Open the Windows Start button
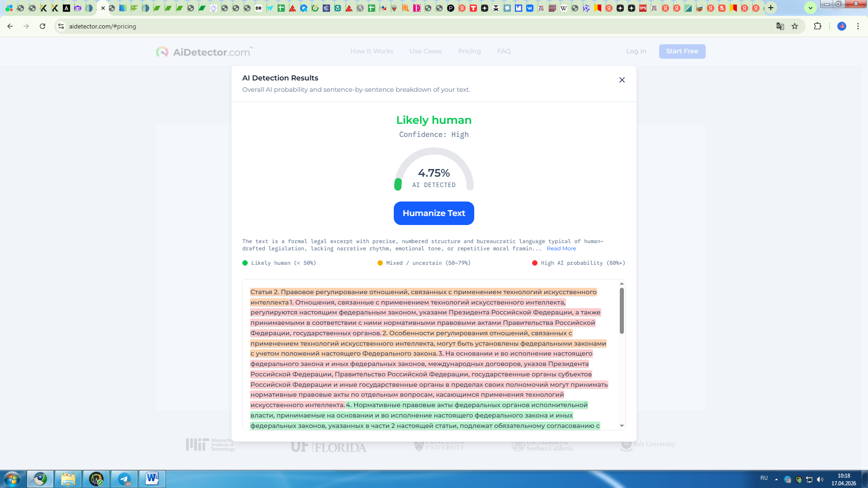Screen dimensions: 868x488 pos(12,479)
